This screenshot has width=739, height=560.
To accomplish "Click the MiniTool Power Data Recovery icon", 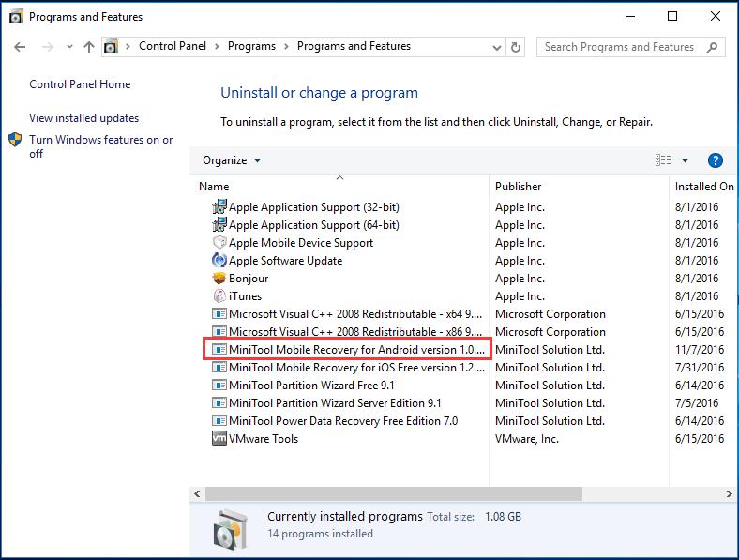I will 219,421.
